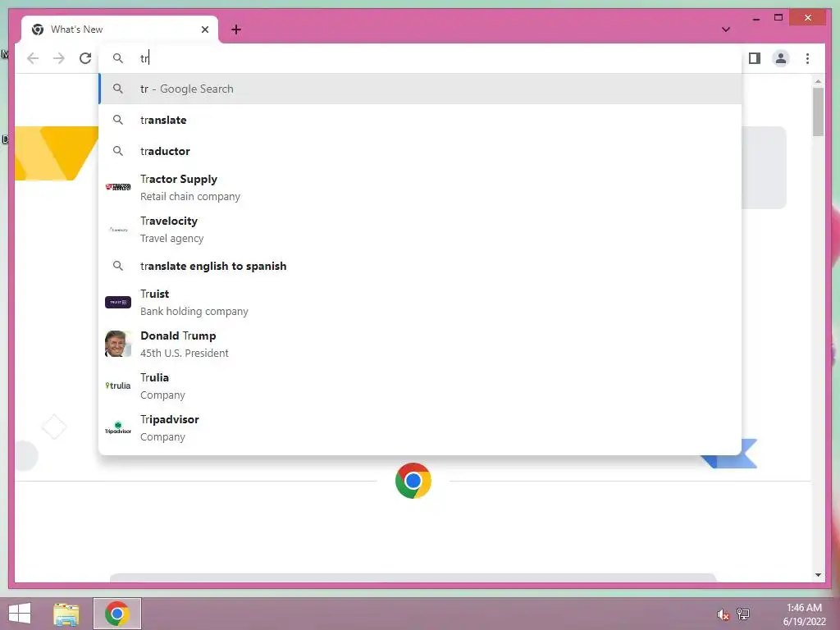Choose the 'traductor' suggestion
The width and height of the screenshot is (840, 630).
[421, 151]
